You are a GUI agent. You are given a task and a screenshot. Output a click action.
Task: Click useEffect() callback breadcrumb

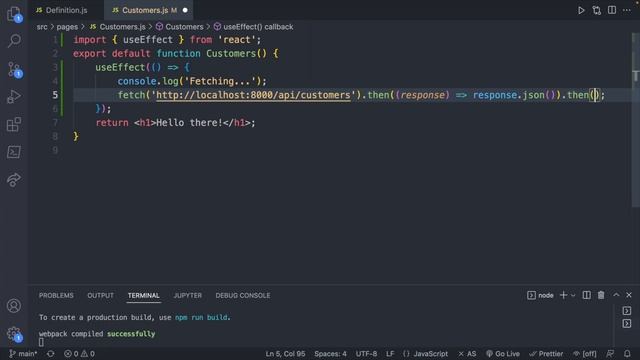[x=253, y=27]
